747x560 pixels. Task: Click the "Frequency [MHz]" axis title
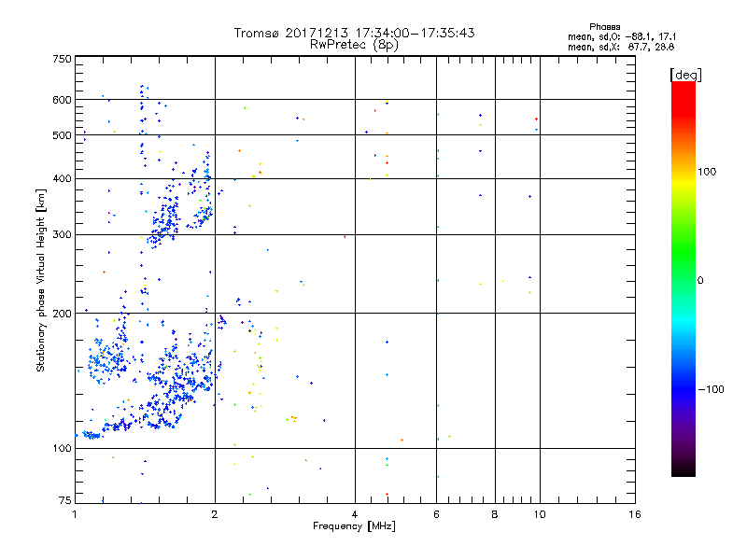[354, 526]
